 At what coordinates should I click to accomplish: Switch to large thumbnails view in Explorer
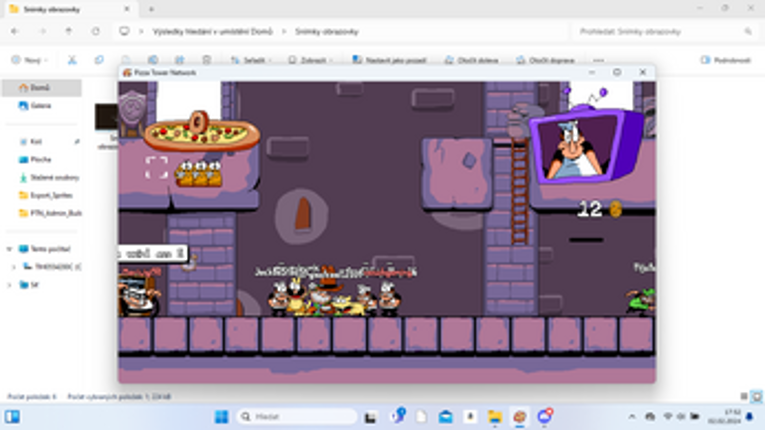pyautogui.click(x=756, y=396)
